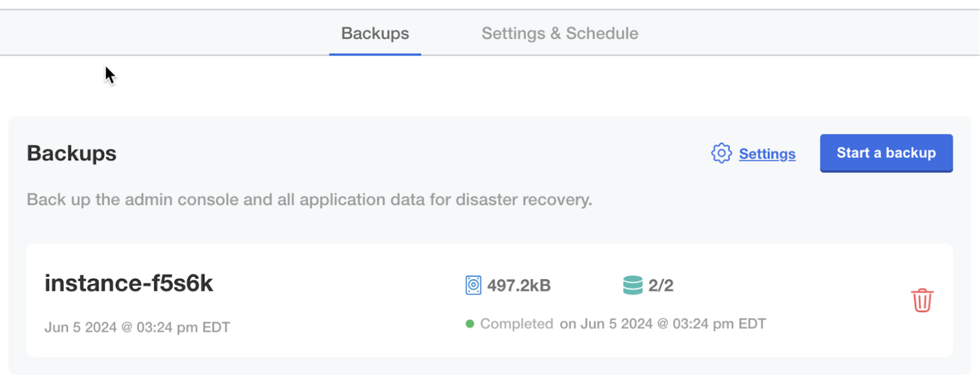
Task: Click the Jun 5 2024 backup timestamp
Action: tap(137, 327)
